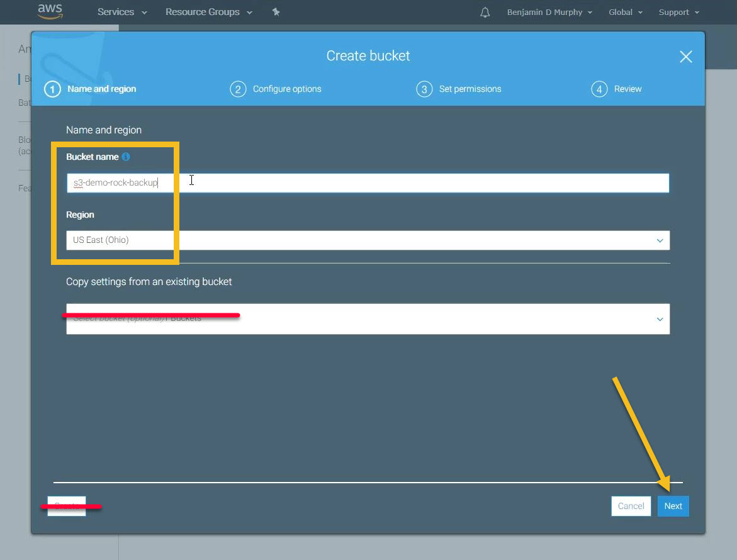This screenshot has width=737, height=560.
Task: Go to step 1 Name and region
Action: (90, 89)
